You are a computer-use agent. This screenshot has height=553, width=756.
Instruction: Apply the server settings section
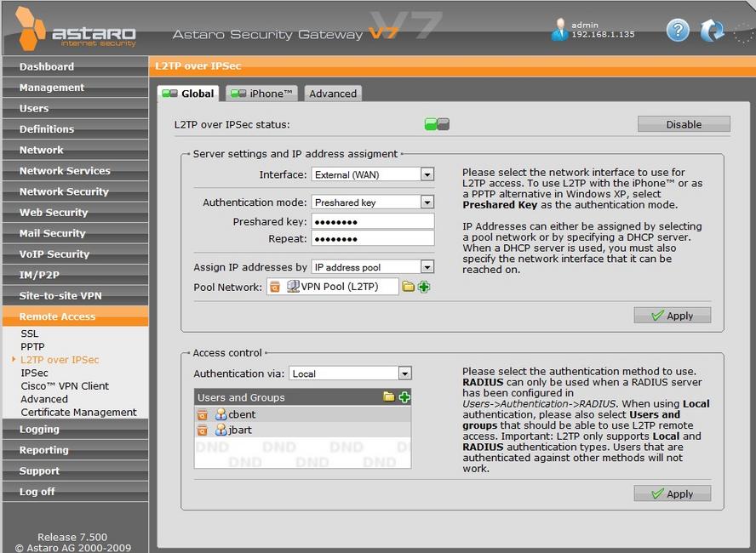coord(672,315)
